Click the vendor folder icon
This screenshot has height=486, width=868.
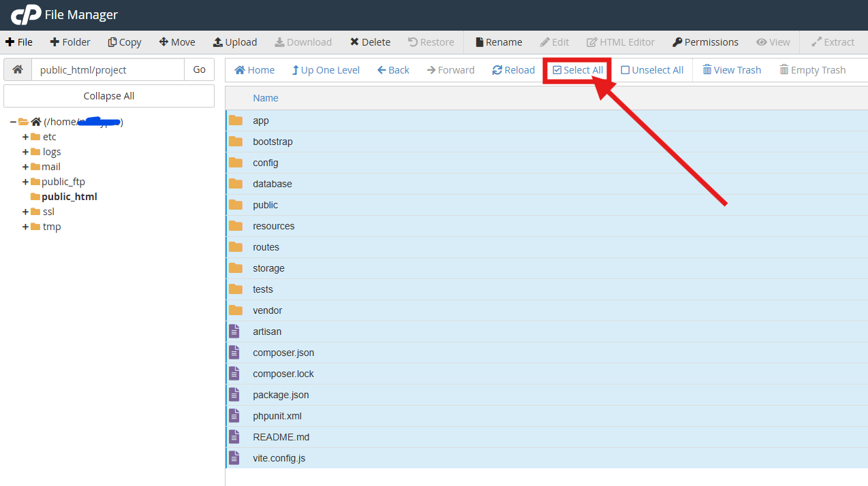click(x=236, y=310)
